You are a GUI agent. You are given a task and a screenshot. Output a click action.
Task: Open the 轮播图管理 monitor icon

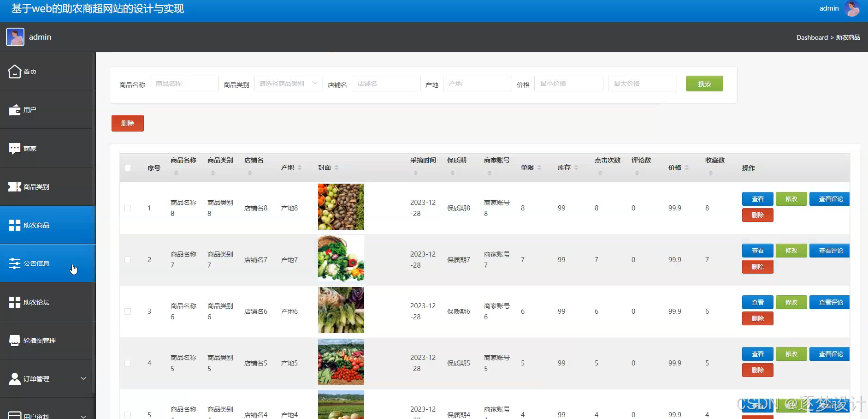point(15,341)
